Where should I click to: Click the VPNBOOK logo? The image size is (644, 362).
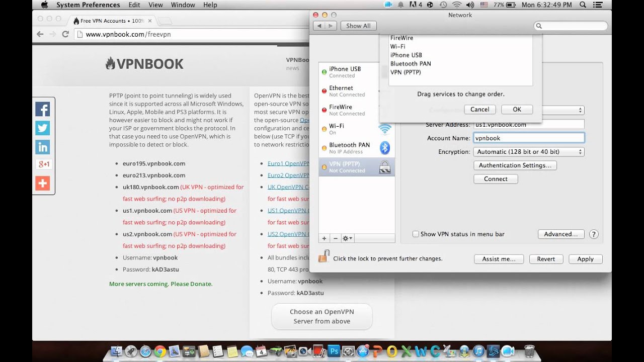coord(144,63)
